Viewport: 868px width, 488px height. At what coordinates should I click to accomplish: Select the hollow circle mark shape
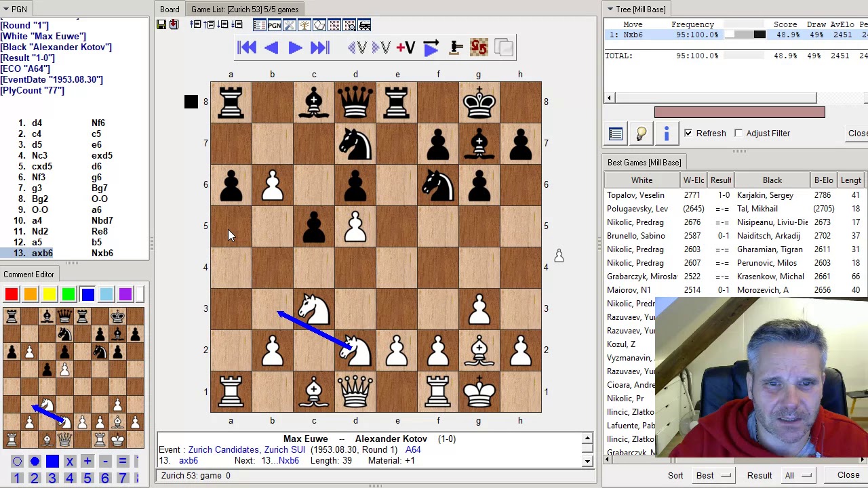[x=17, y=462]
